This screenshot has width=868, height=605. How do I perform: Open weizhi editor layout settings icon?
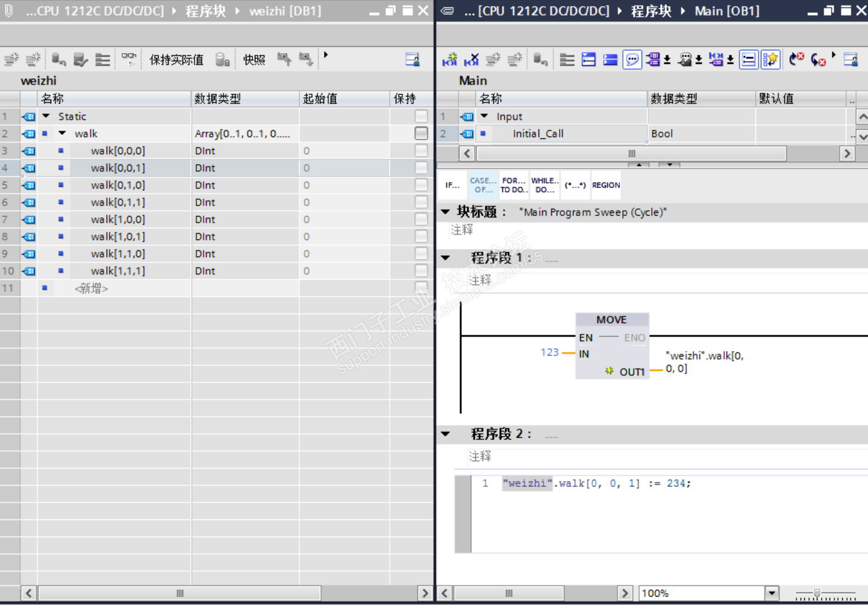point(413,59)
